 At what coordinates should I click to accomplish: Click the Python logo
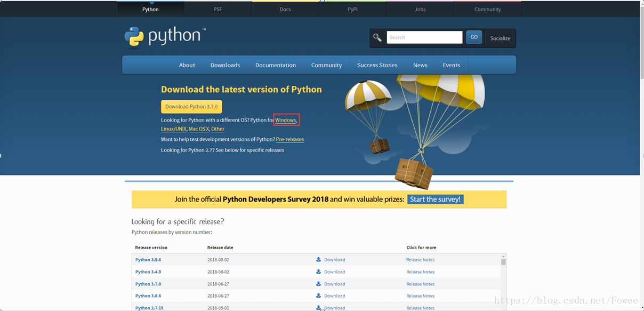[165, 37]
